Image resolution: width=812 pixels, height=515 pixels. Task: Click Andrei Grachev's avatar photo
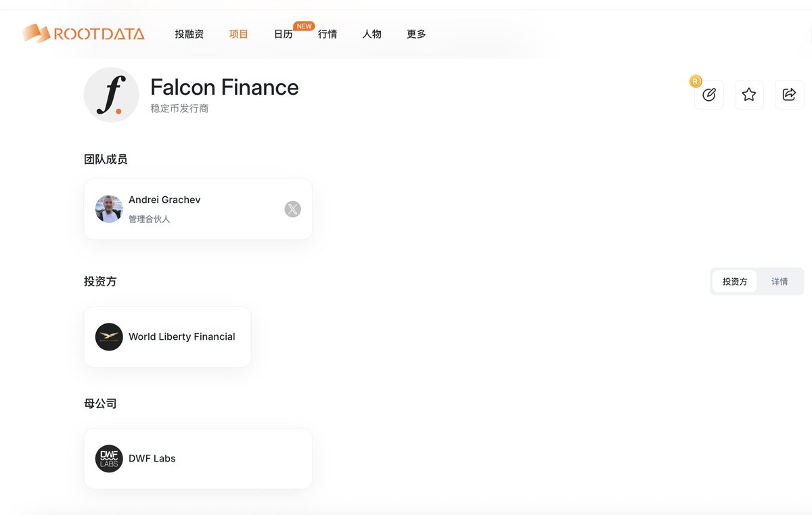109,209
